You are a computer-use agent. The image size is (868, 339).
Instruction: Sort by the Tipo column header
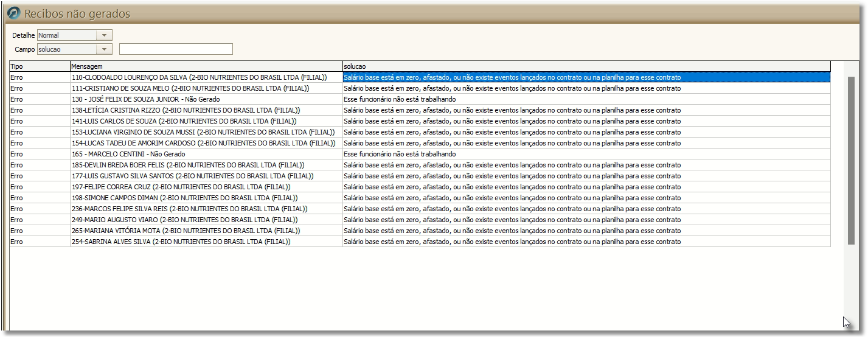tap(40, 66)
